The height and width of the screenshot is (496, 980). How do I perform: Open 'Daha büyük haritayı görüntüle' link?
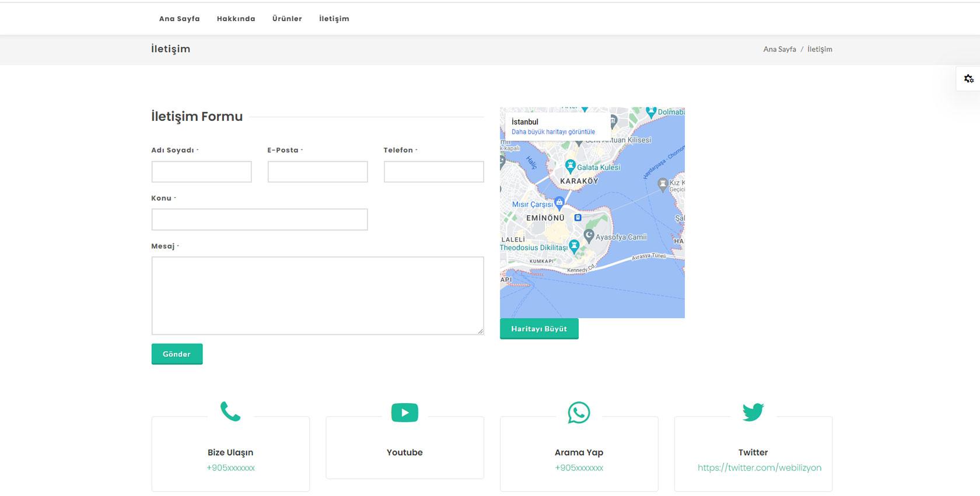(553, 132)
